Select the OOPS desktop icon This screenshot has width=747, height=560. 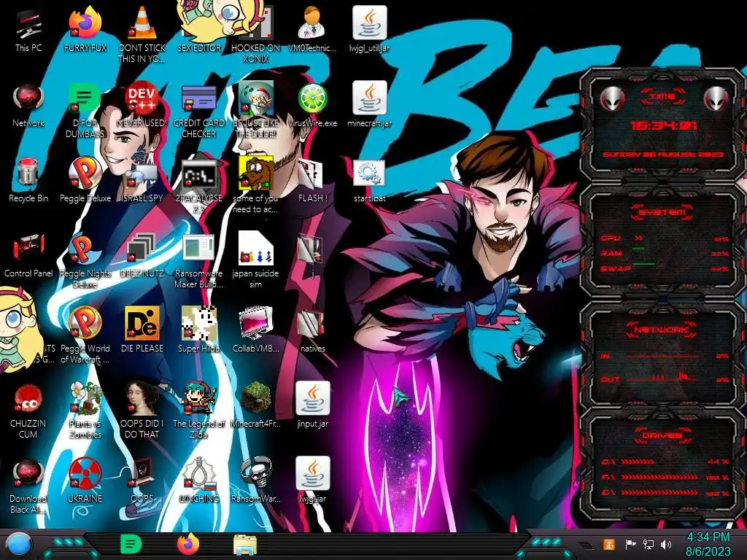tap(142, 481)
